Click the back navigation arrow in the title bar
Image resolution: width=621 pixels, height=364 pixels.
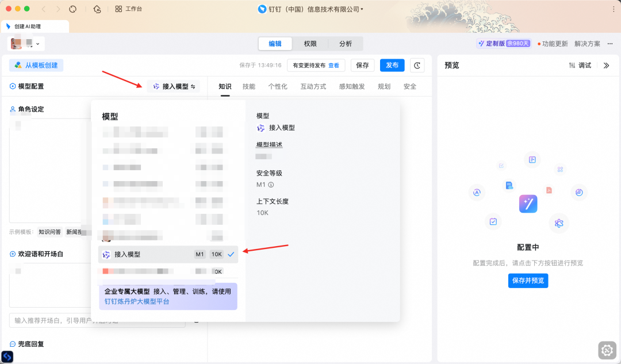[x=44, y=9]
